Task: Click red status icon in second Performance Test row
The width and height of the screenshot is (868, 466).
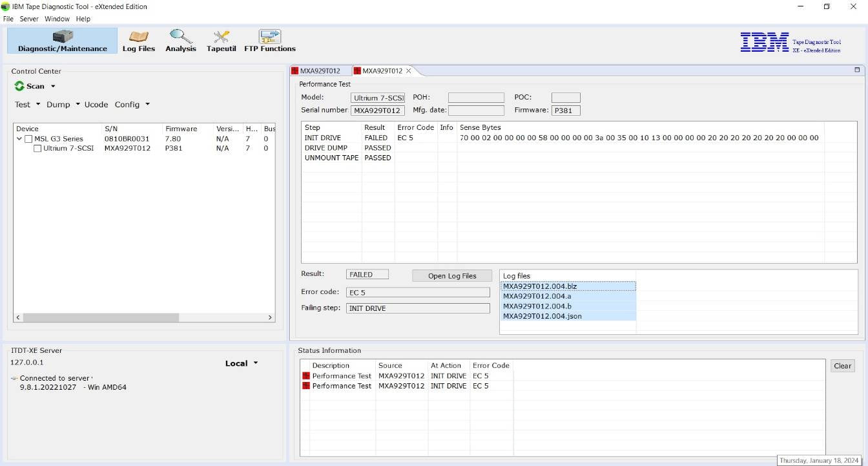Action: click(x=306, y=386)
